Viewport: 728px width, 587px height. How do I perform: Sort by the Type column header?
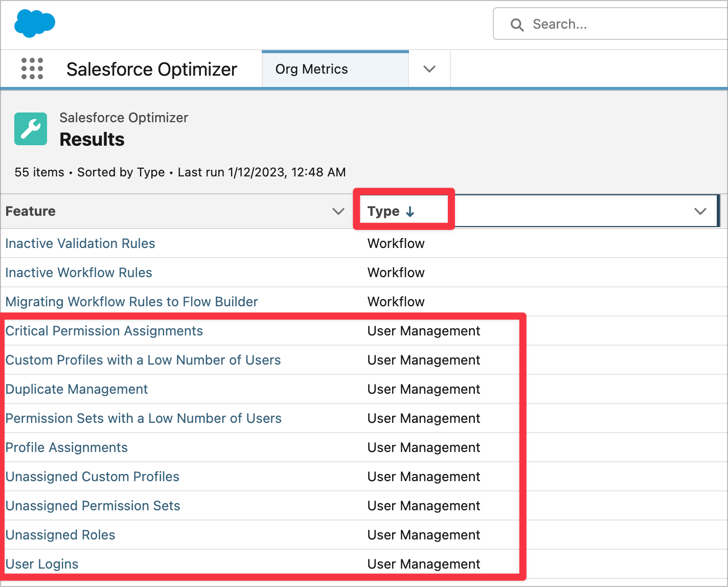point(383,211)
